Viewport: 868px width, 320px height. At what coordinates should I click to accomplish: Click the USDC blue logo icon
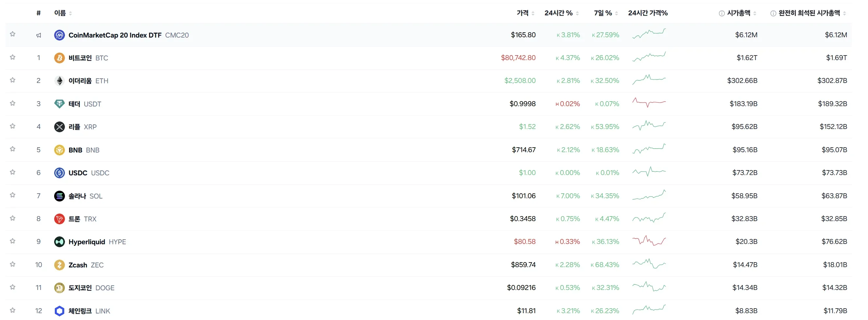point(59,173)
